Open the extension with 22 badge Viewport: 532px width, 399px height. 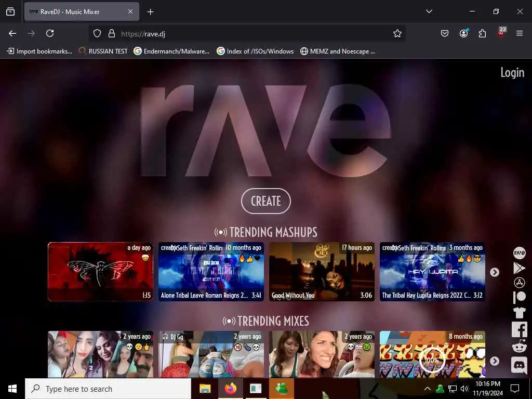pos(501,32)
